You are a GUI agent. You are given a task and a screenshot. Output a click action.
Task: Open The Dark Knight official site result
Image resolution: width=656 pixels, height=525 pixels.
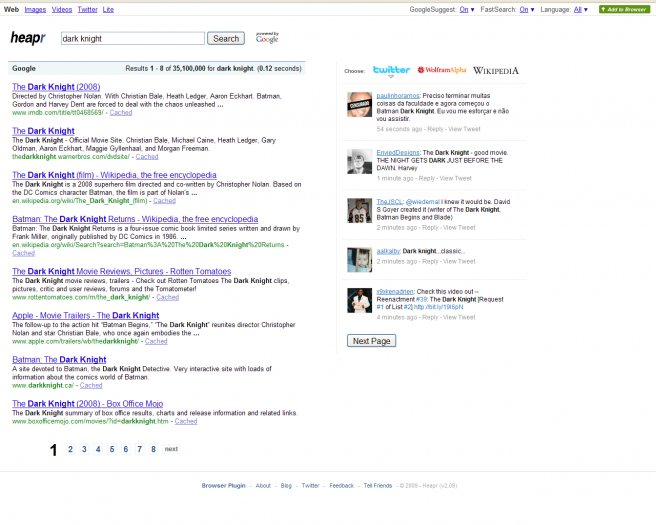point(44,131)
